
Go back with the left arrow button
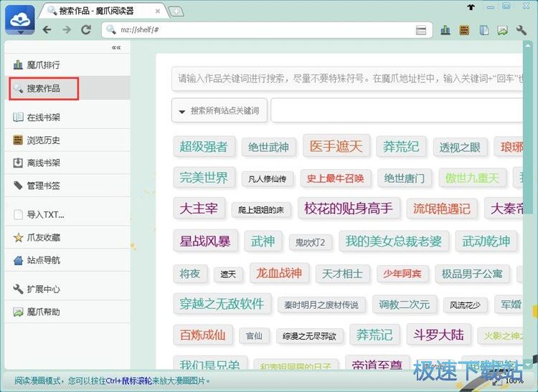[x=47, y=29]
